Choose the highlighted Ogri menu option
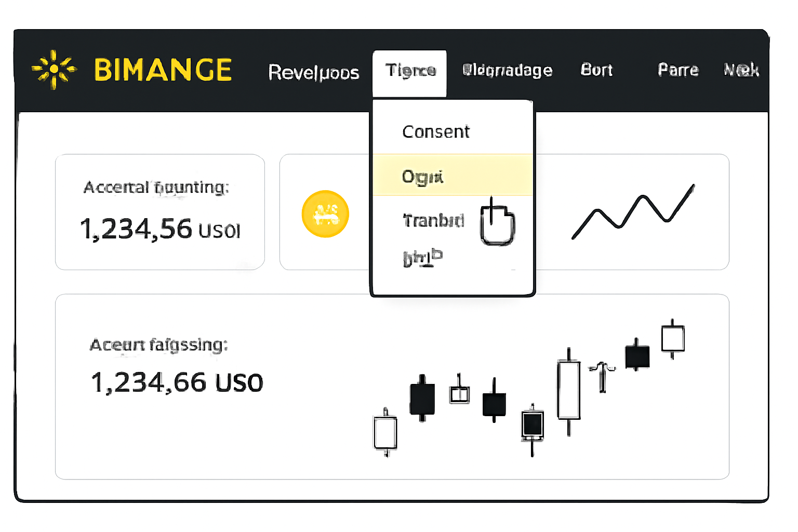The height and width of the screenshot is (532, 798). point(422,177)
